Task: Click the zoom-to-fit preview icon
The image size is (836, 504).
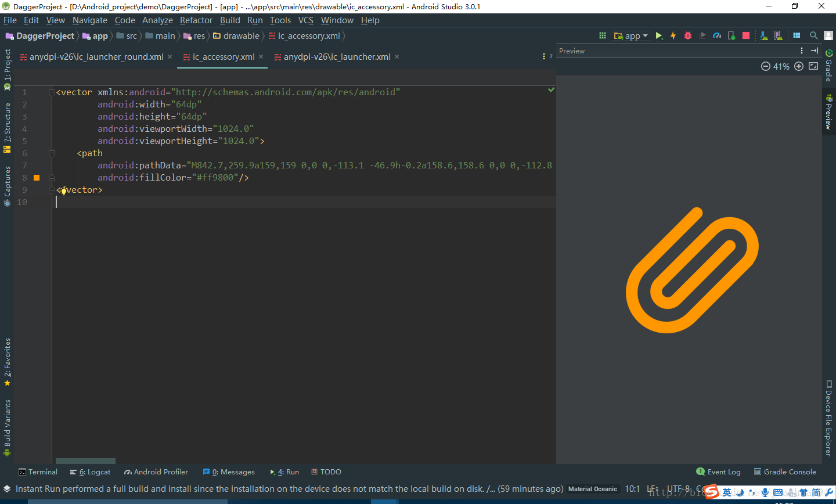Action: pyautogui.click(x=813, y=66)
